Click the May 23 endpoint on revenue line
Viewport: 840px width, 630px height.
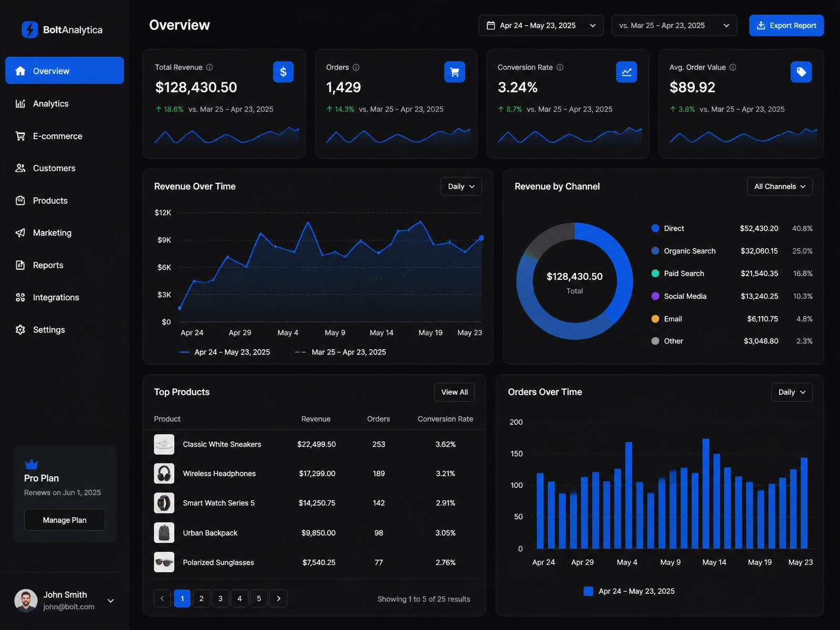(x=481, y=238)
